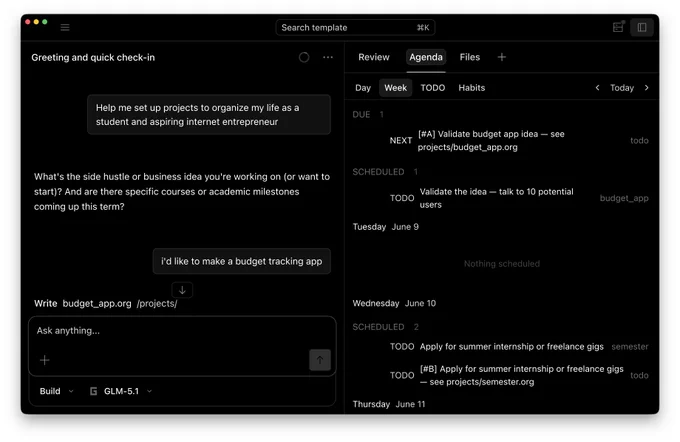Open the GLM-5.1 model dropdown
This screenshot has width=680, height=442.
[x=121, y=391]
